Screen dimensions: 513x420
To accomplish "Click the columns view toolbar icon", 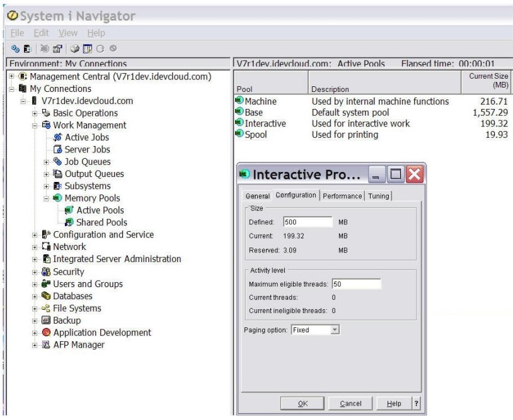I will [88, 48].
